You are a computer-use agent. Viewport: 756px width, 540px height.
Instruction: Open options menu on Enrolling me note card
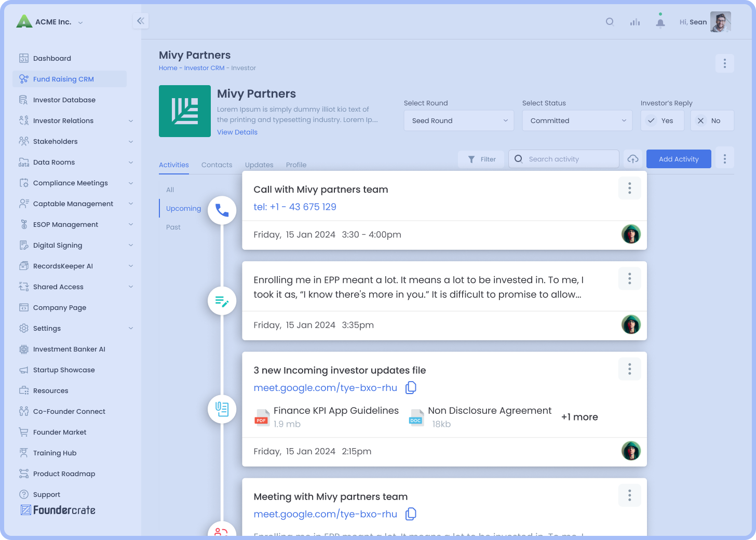(x=630, y=278)
